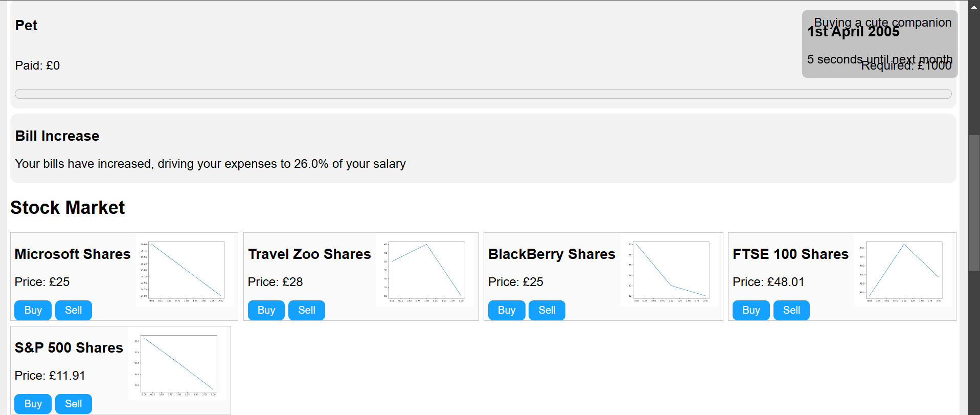This screenshot has width=980, height=415.
Task: Sell Travel Zoo Shares
Action: coord(306,310)
